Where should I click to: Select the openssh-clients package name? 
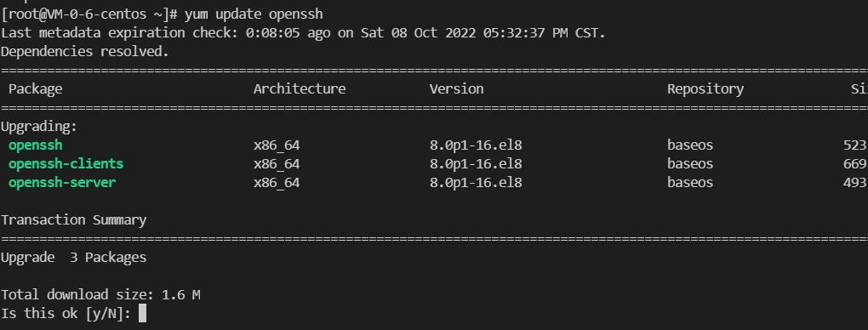point(66,164)
